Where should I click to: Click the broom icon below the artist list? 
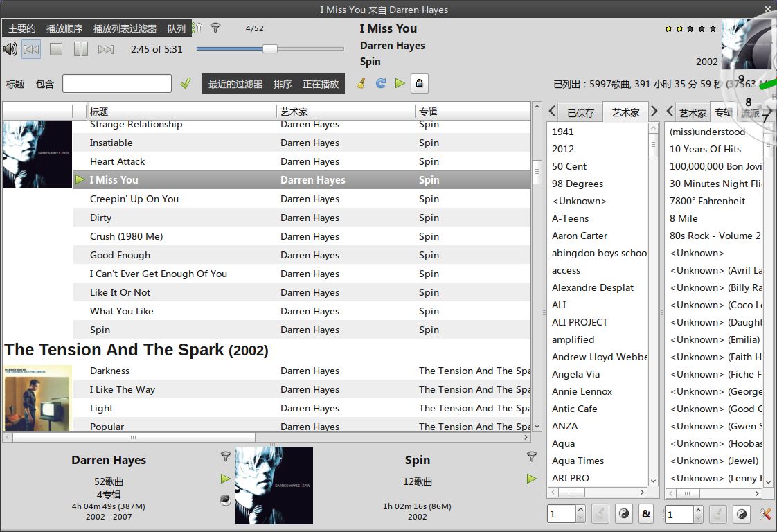600,514
